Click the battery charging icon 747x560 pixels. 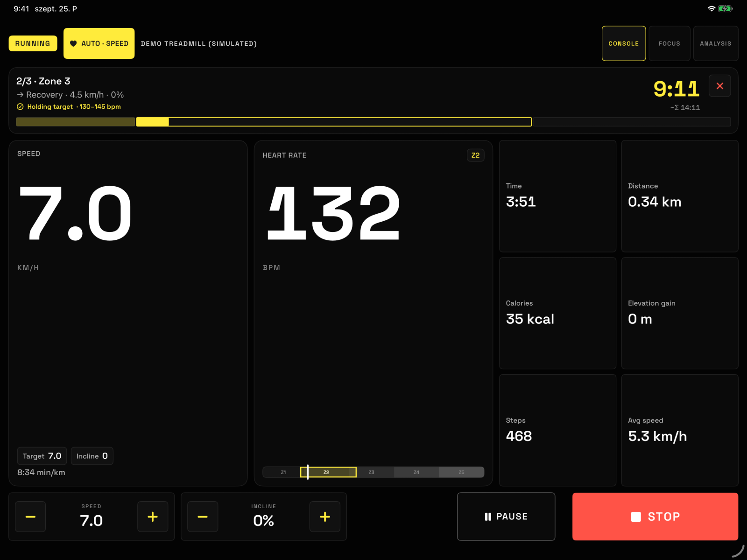(726, 9)
